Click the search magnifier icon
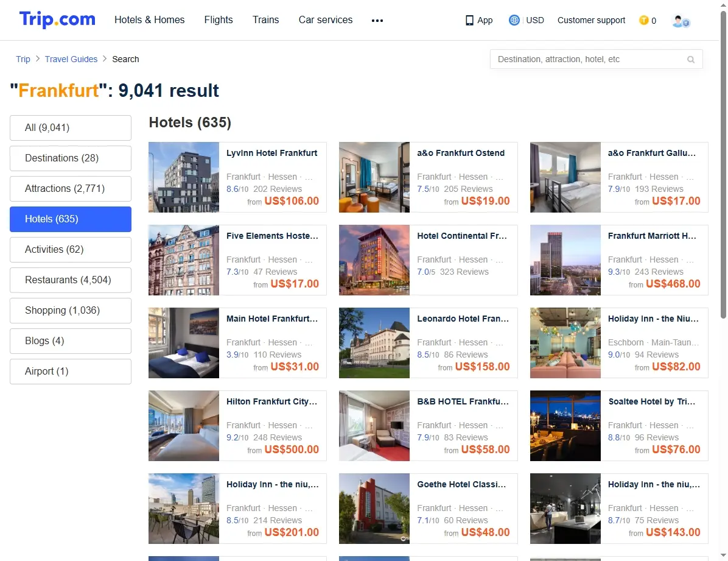 (691, 60)
